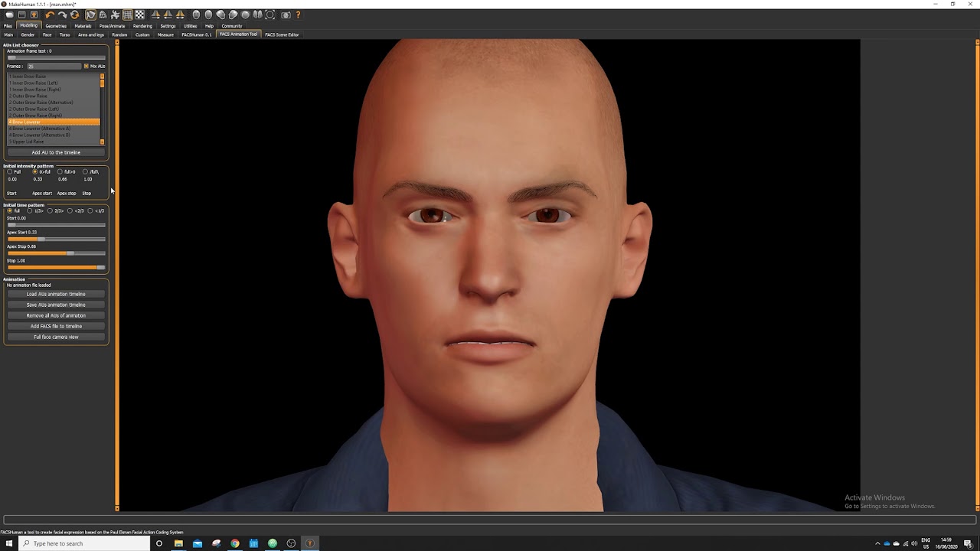Image resolution: width=980 pixels, height=551 pixels.
Task: Switch to FACS Scene Editor sub-tab
Action: (x=282, y=34)
